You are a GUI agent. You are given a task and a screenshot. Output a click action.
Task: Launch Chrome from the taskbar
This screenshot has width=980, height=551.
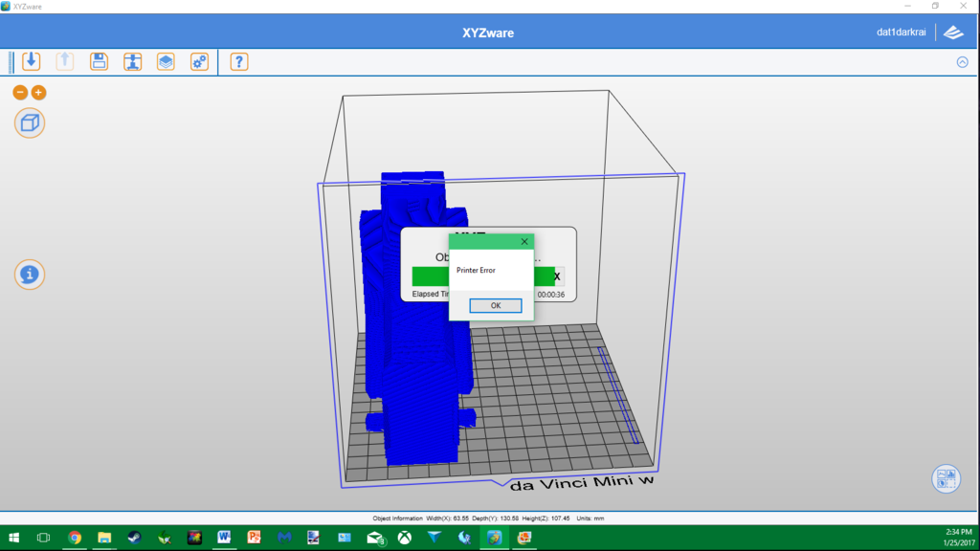coord(75,538)
